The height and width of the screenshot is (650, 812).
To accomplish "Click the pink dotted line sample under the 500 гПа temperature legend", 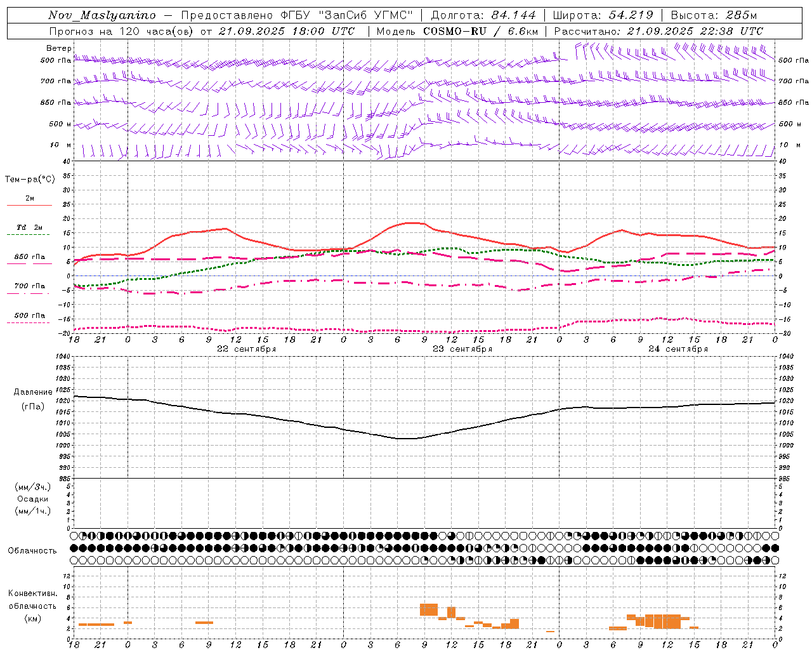I will (29, 322).
